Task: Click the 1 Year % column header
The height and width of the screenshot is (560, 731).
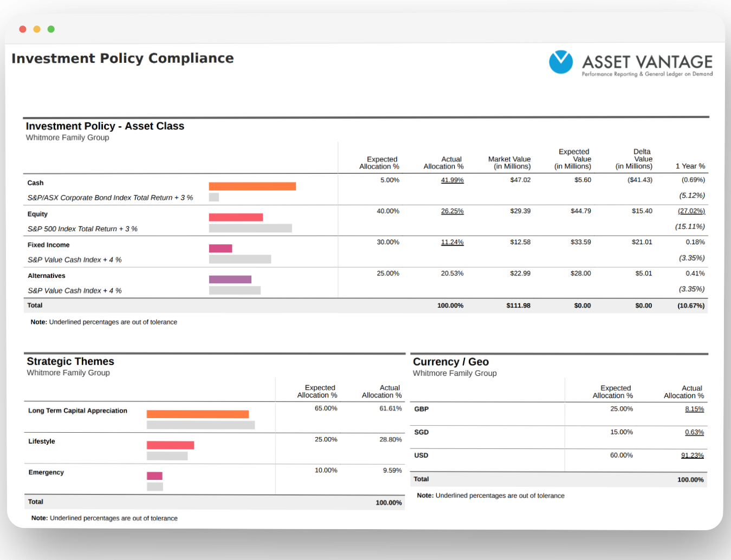Action: click(690, 166)
